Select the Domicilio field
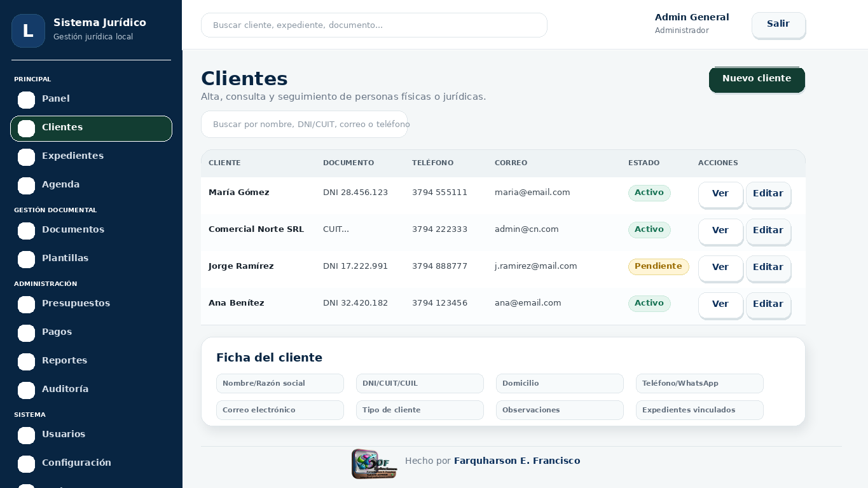The image size is (868, 488). [x=560, y=383]
